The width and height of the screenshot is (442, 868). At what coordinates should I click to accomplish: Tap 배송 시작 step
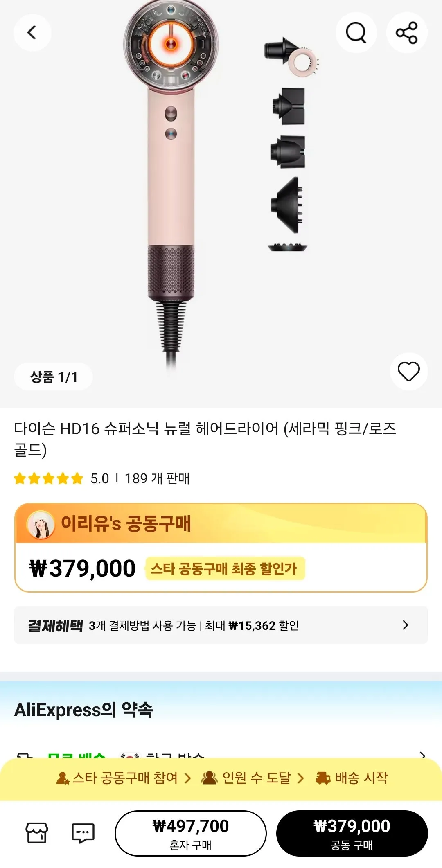[x=352, y=778]
